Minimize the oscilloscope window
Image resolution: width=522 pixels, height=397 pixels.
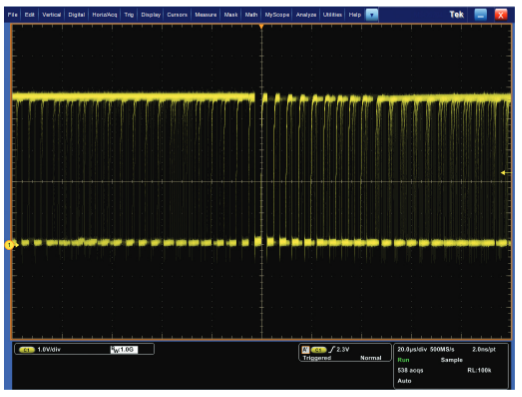(480, 15)
